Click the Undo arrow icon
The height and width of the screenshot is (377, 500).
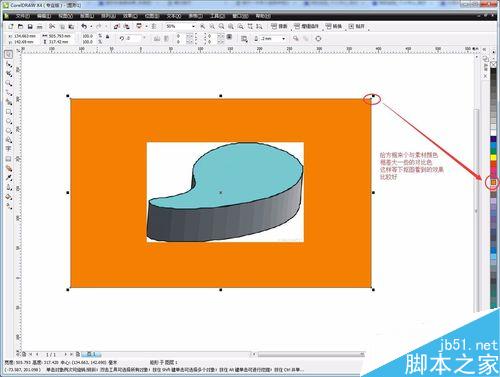[x=84, y=26]
